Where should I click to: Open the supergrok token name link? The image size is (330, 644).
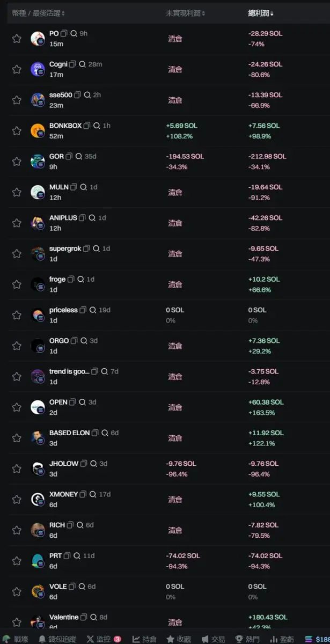[x=65, y=248]
